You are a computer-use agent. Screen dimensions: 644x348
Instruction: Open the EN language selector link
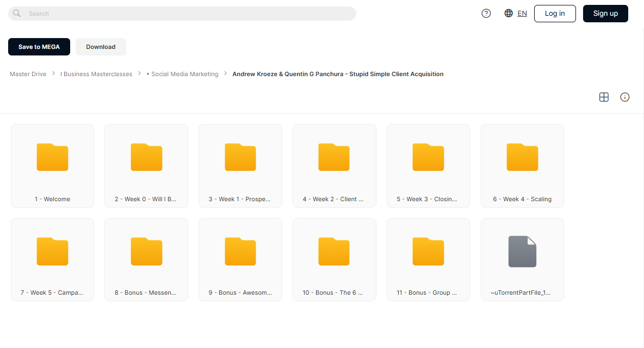[522, 14]
